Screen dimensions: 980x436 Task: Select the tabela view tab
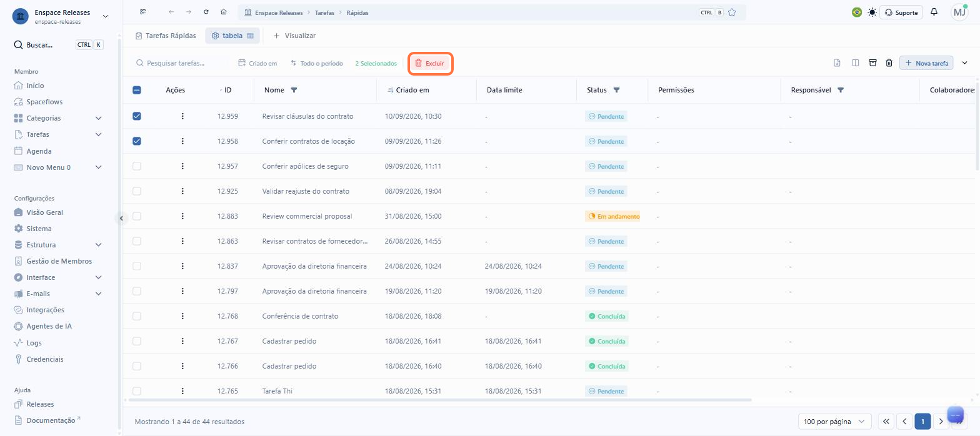click(232, 36)
